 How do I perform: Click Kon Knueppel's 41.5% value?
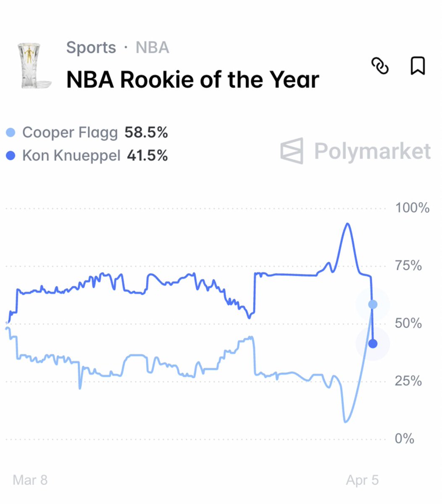pos(147,156)
